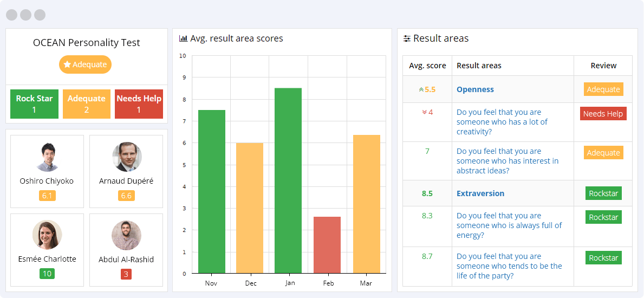Click the red February bar in chart
The width and height of the screenshot is (644, 298).
coord(327,245)
